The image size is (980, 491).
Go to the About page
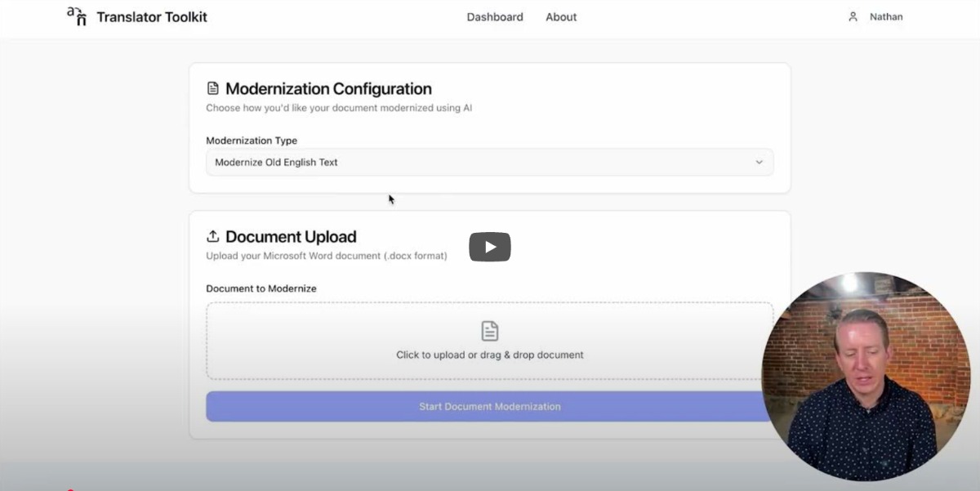point(561,17)
